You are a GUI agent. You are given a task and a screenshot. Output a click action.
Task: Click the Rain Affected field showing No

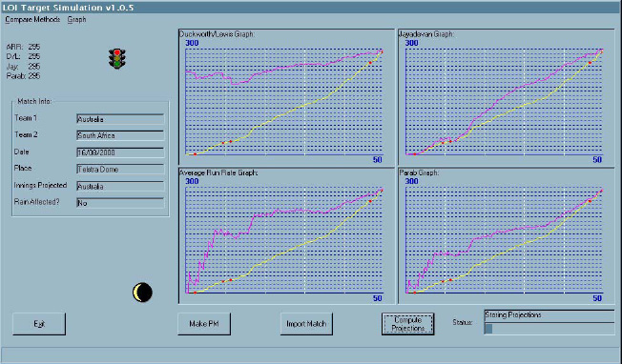(120, 203)
